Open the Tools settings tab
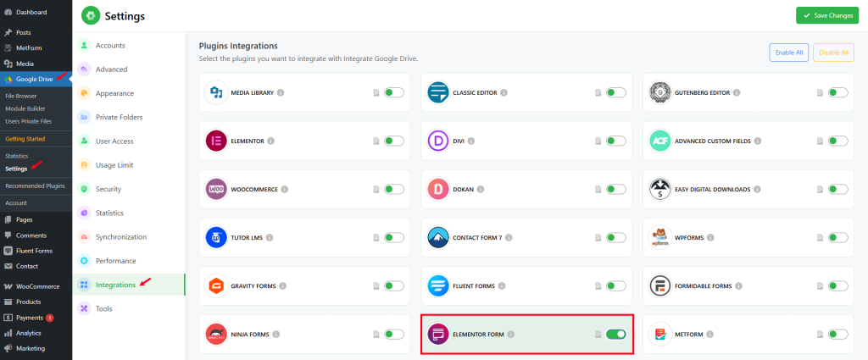 129,308
